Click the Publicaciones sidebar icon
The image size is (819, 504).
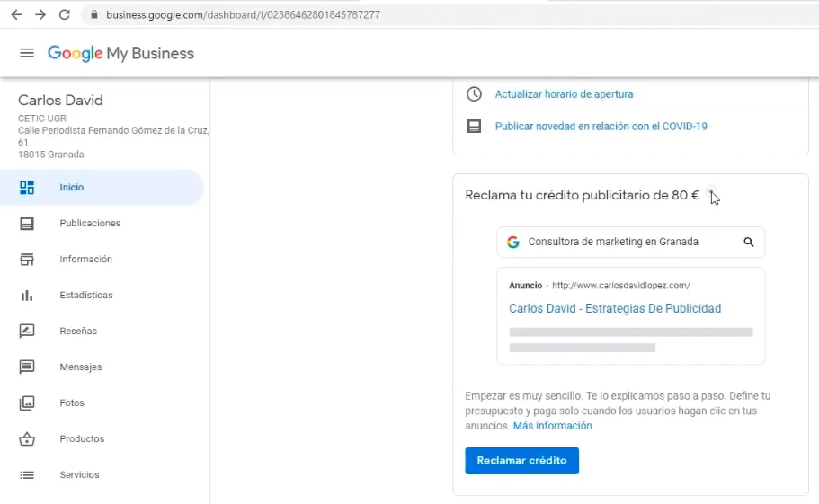pyautogui.click(x=27, y=224)
